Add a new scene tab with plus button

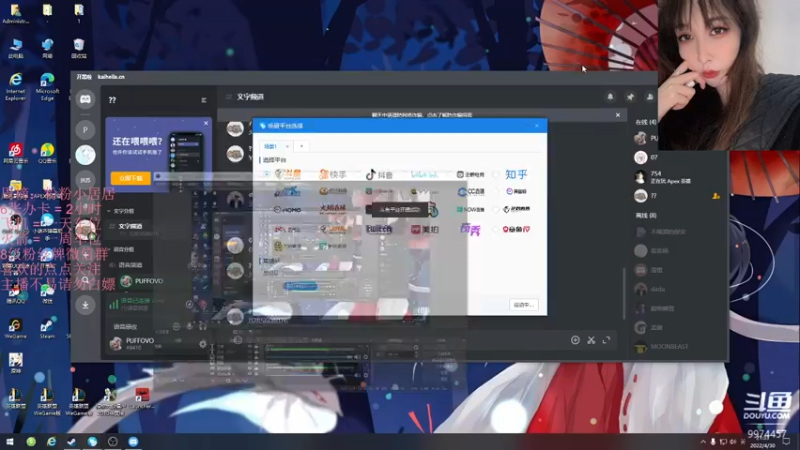[x=302, y=146]
